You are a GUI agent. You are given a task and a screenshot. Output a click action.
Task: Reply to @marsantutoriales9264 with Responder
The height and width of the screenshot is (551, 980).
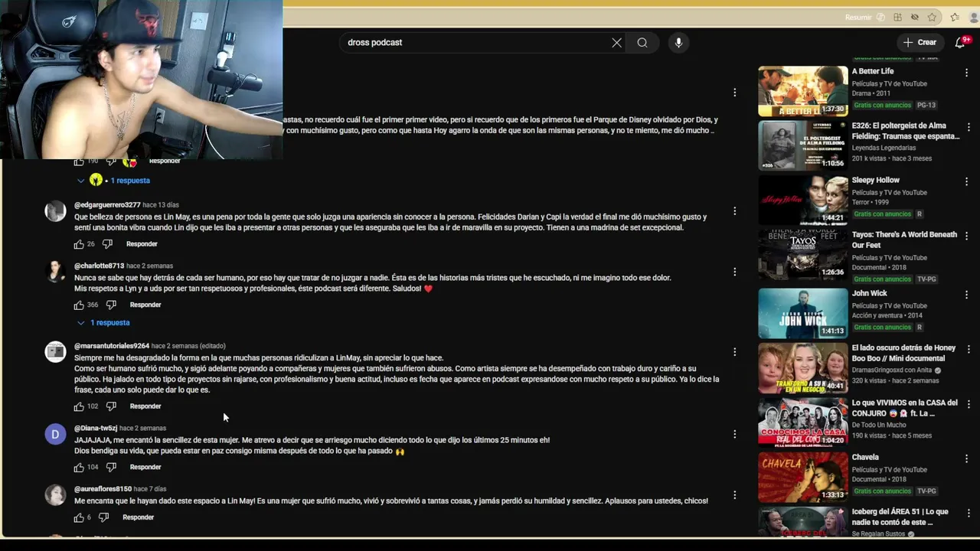(145, 406)
